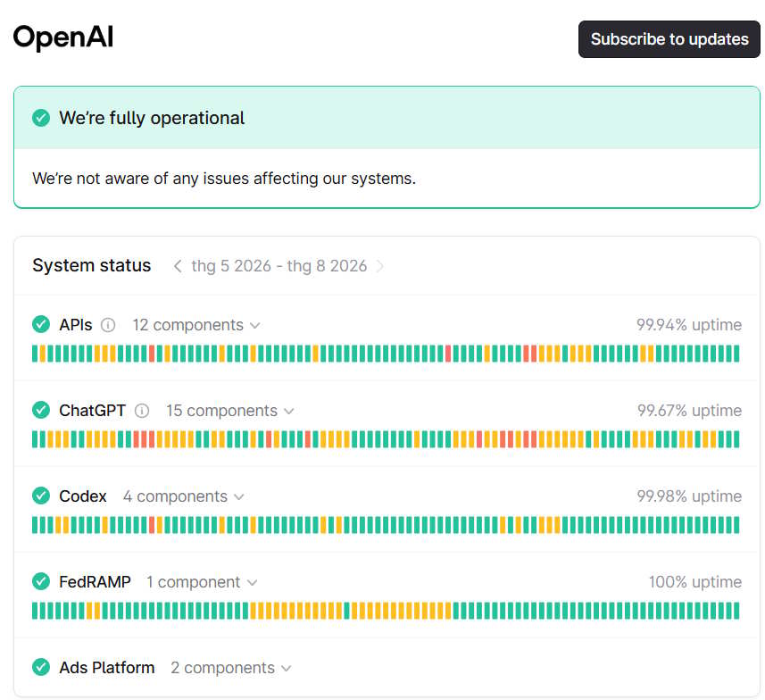Click the ChatGPT group name

pos(92,411)
